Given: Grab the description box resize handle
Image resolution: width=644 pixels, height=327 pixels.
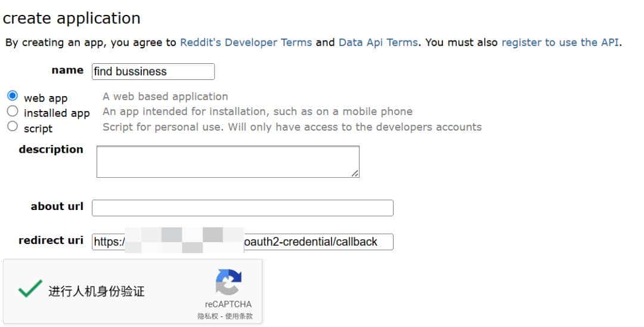Looking at the screenshot, I should [x=355, y=173].
